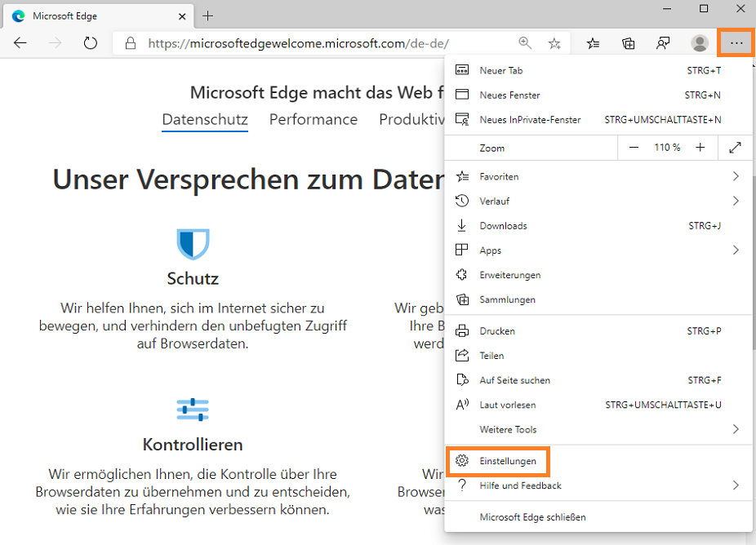Expand the Favoriten submenu chevron
Viewport: 756px width, 545px height.
tap(736, 175)
